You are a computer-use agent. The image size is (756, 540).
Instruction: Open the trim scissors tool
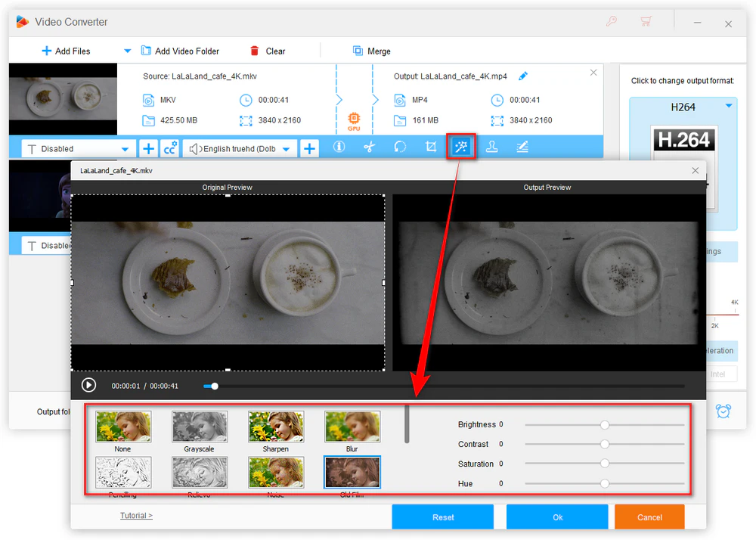click(x=370, y=147)
